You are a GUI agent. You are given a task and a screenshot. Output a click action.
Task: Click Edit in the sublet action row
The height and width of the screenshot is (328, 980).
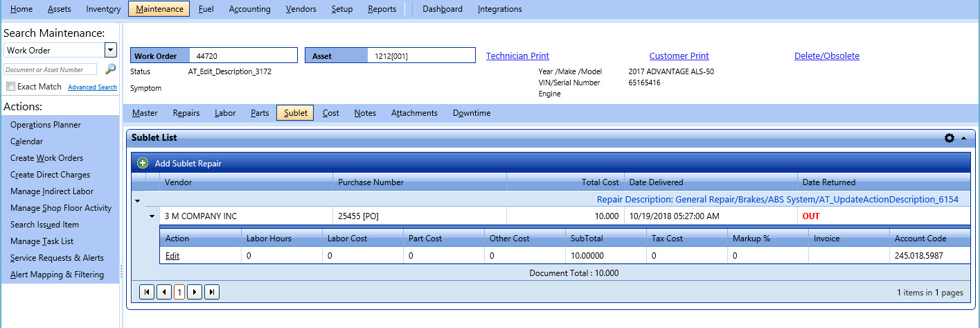[x=172, y=256]
